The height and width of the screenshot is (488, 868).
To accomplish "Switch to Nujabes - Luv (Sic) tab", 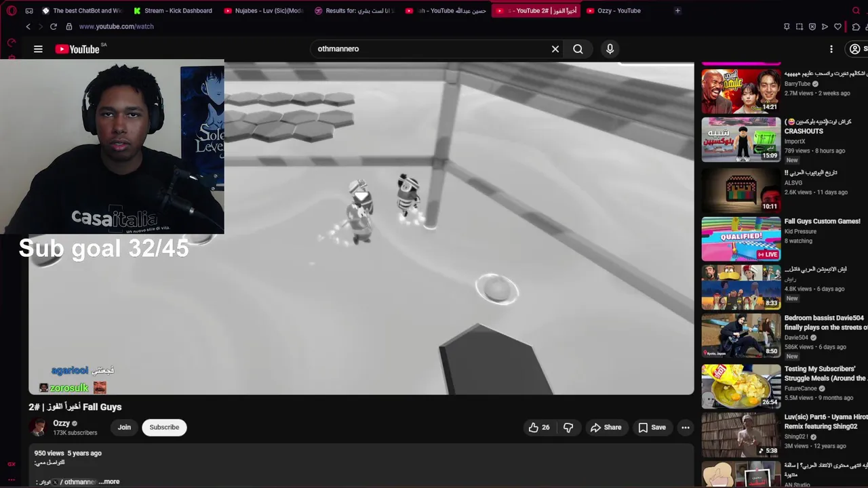I will (264, 11).
